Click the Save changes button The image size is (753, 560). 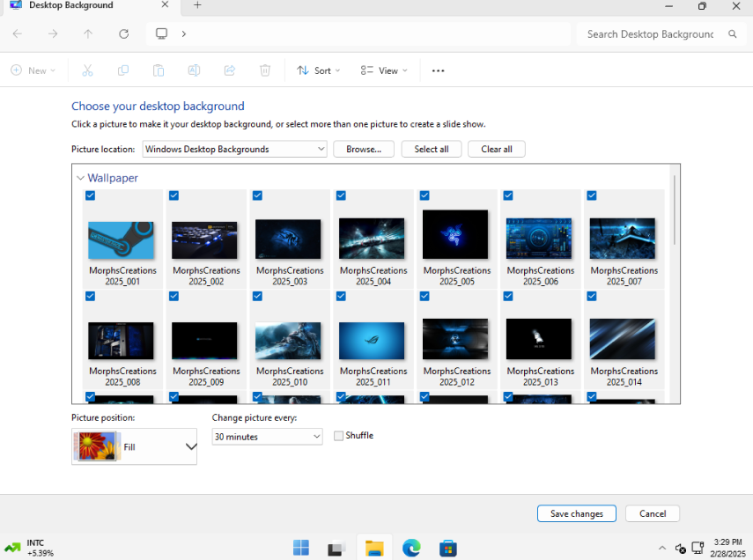(x=576, y=513)
